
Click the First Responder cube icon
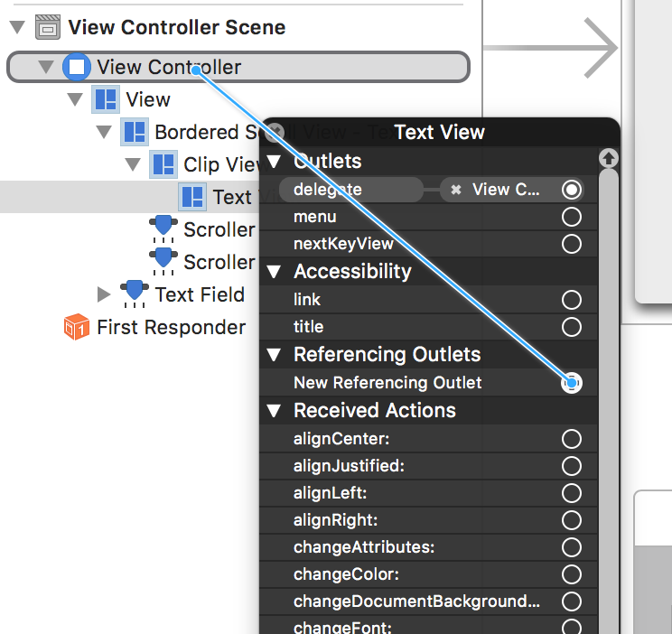[x=77, y=327]
